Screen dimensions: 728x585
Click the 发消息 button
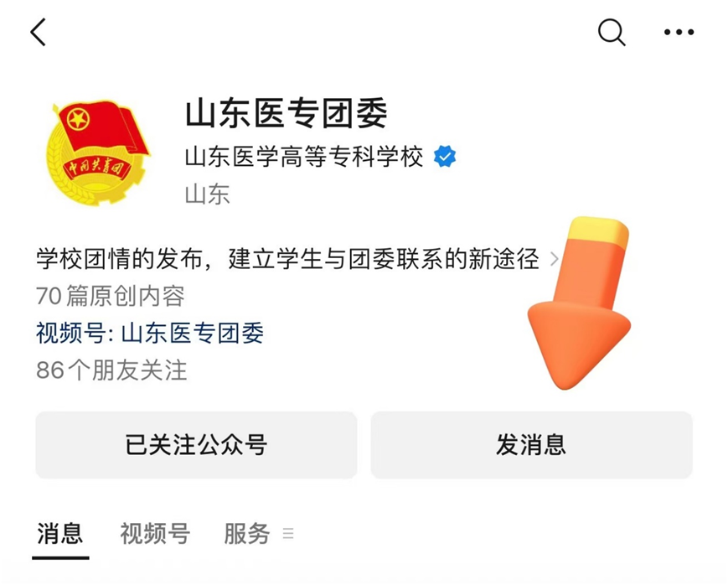click(x=532, y=445)
